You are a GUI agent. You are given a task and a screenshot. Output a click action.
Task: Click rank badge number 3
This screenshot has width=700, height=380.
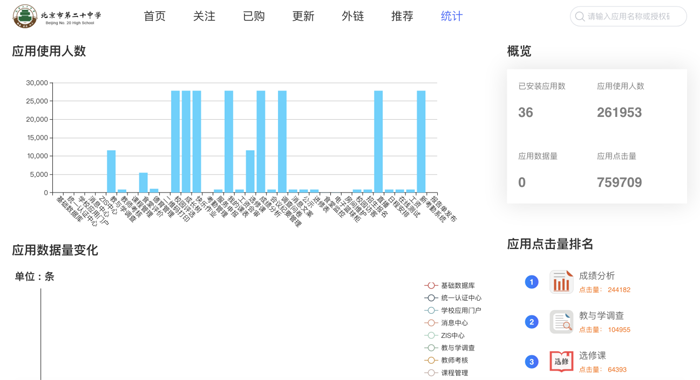[x=531, y=362]
